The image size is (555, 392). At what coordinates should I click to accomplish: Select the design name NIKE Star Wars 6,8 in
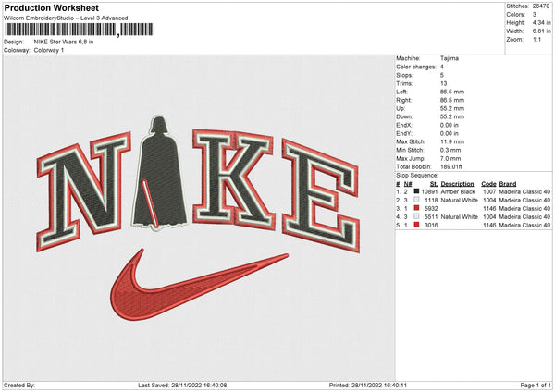coord(64,42)
